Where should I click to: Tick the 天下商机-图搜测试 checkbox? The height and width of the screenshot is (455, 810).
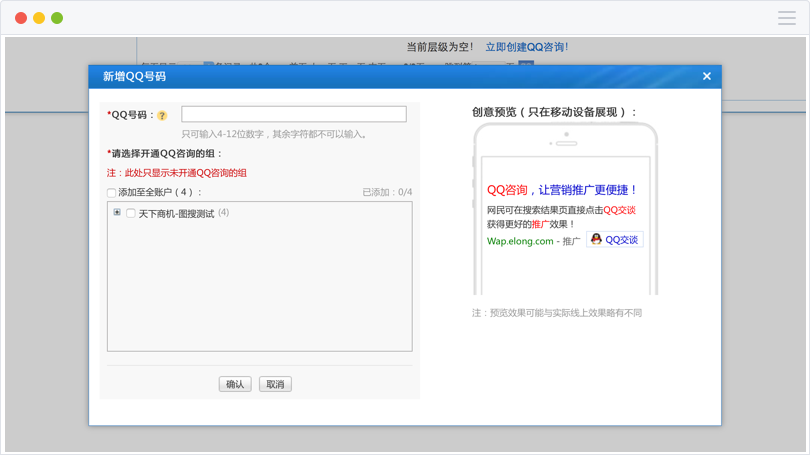tap(131, 213)
